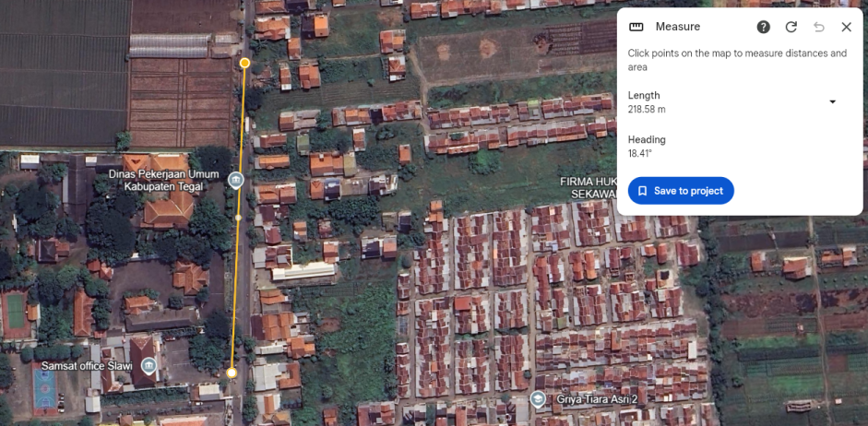Expand the Length units dropdown arrow
Image resolution: width=868 pixels, height=426 pixels.
(x=832, y=101)
